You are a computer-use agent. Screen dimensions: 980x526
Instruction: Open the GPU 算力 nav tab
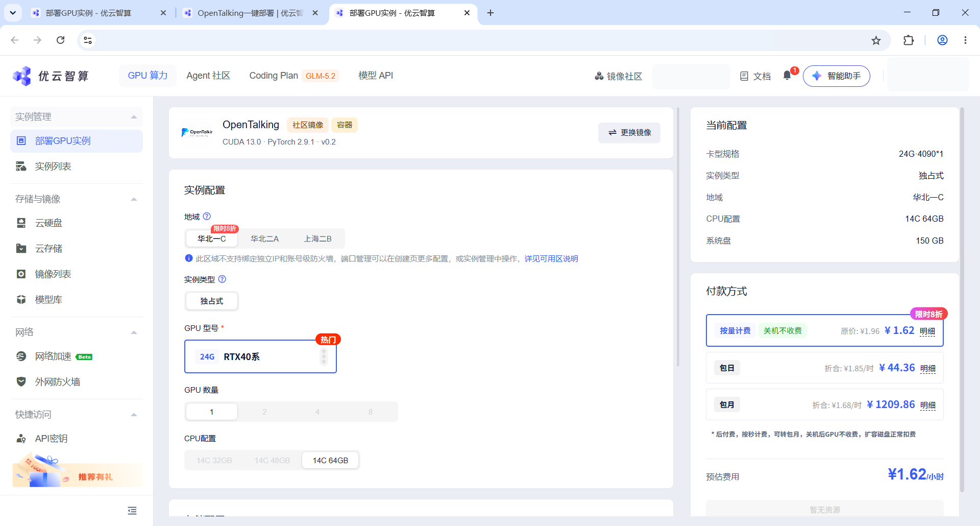click(x=148, y=76)
